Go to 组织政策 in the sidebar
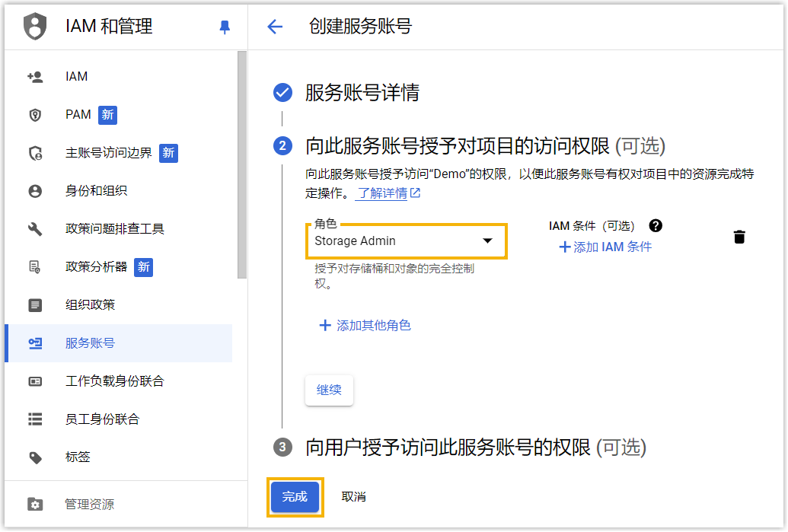This screenshot has height=532, width=788. [90, 305]
